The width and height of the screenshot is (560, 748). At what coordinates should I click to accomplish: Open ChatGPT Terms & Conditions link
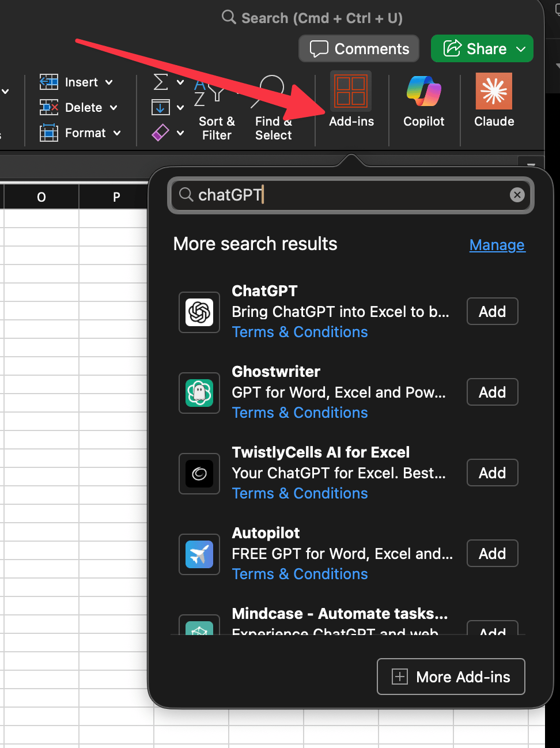pyautogui.click(x=300, y=332)
